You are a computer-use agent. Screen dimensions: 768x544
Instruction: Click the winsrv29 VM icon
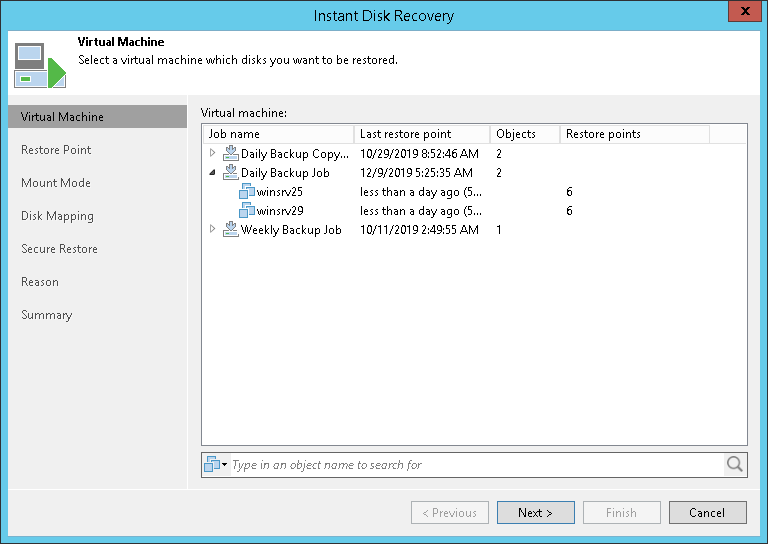click(x=247, y=211)
